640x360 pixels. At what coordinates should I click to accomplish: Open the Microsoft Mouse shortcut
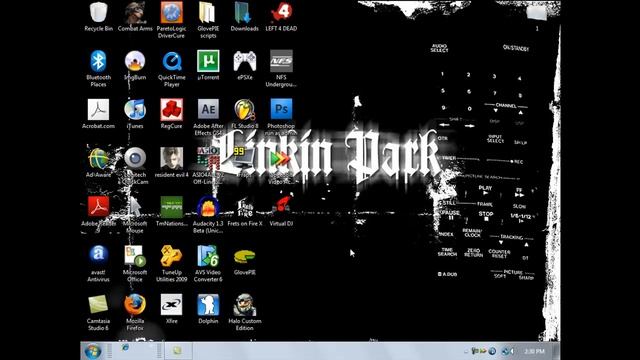pyautogui.click(x=135, y=214)
